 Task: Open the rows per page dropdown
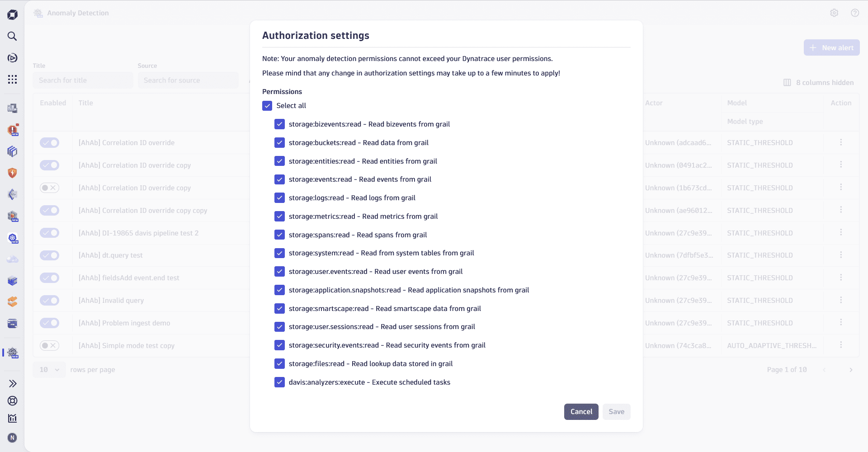pyautogui.click(x=49, y=370)
